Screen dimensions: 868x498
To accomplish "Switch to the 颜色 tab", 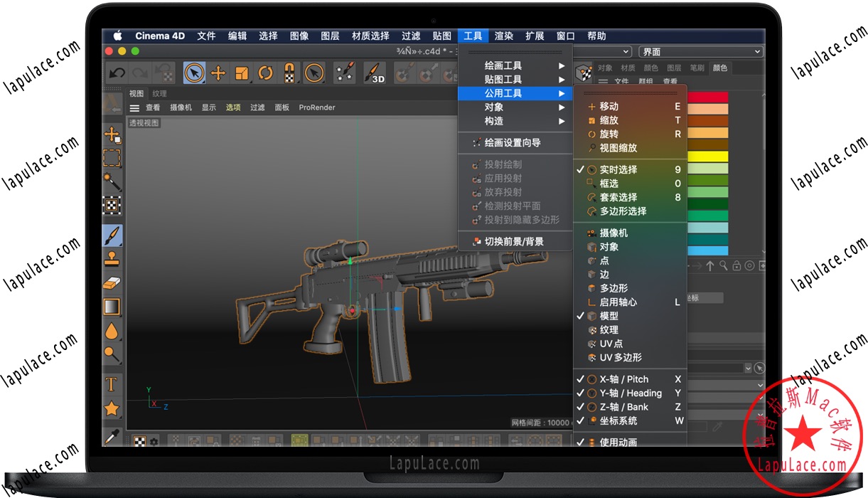I will [x=720, y=67].
